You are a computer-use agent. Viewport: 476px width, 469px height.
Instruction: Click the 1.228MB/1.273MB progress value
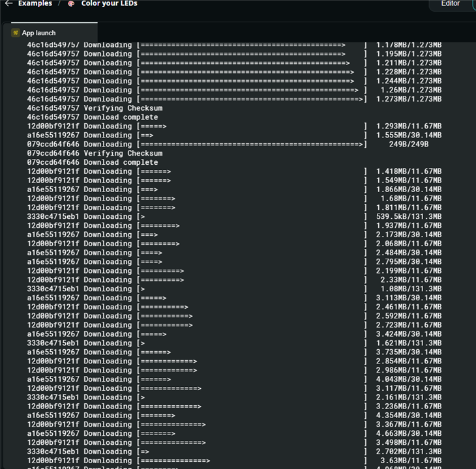pos(409,72)
